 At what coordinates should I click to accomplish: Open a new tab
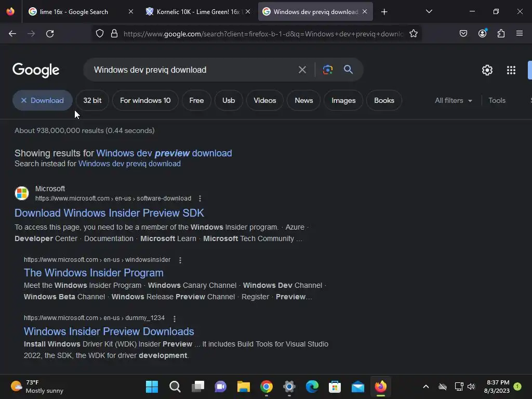pyautogui.click(x=384, y=12)
